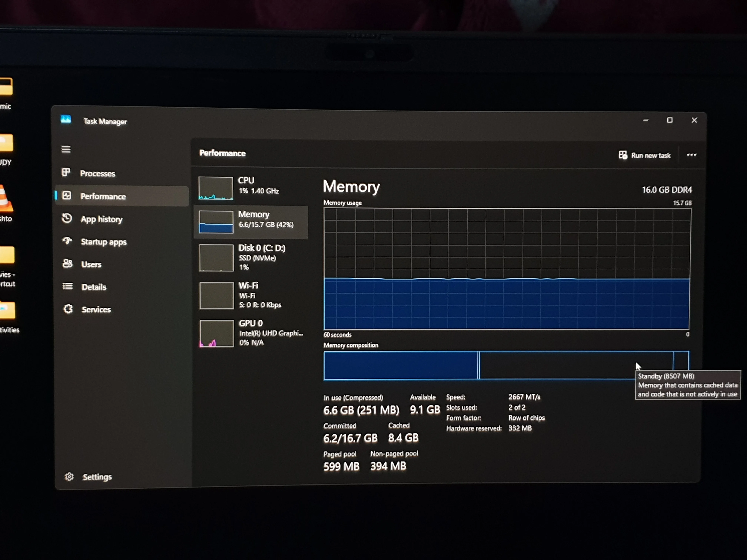747x560 pixels.
Task: Click the Settings gear icon
Action: [69, 476]
